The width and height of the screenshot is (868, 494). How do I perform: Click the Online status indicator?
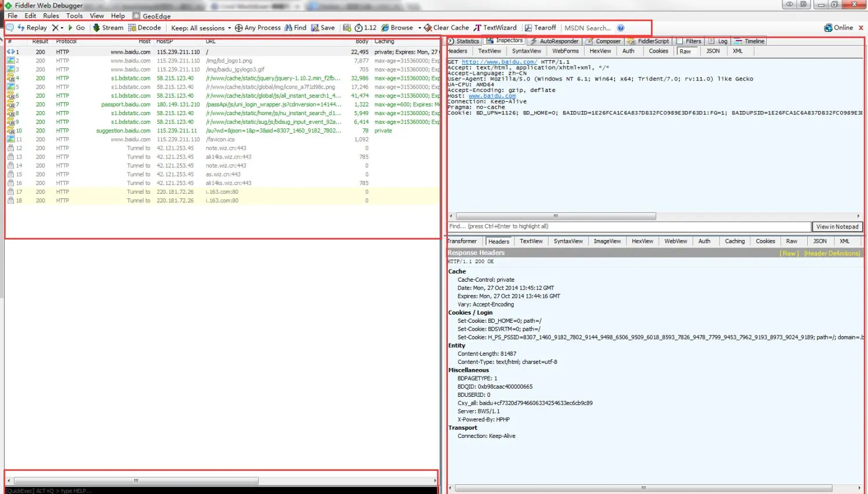coord(838,28)
